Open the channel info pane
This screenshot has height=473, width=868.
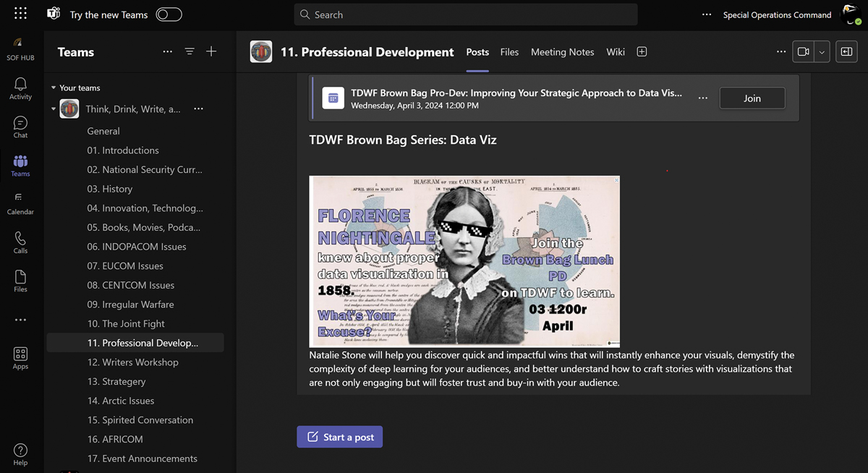[x=846, y=51]
